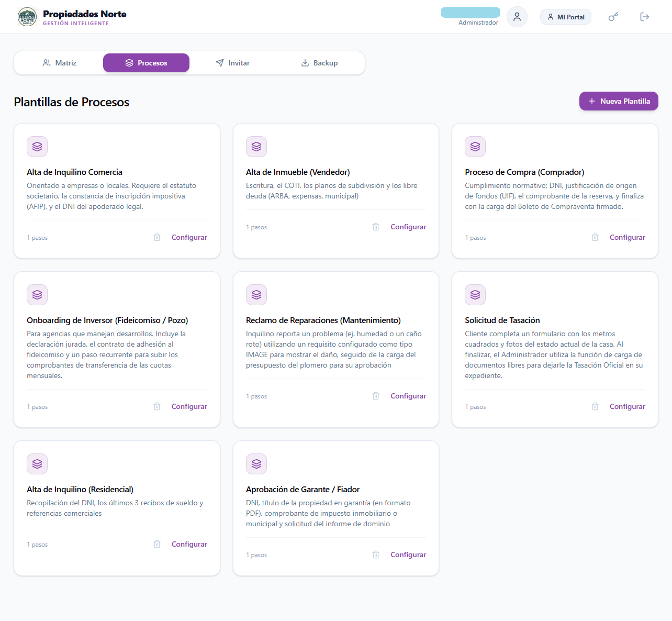The height and width of the screenshot is (621, 672).
Task: Configurar Solicitud de Tasación template
Action: pyautogui.click(x=628, y=406)
